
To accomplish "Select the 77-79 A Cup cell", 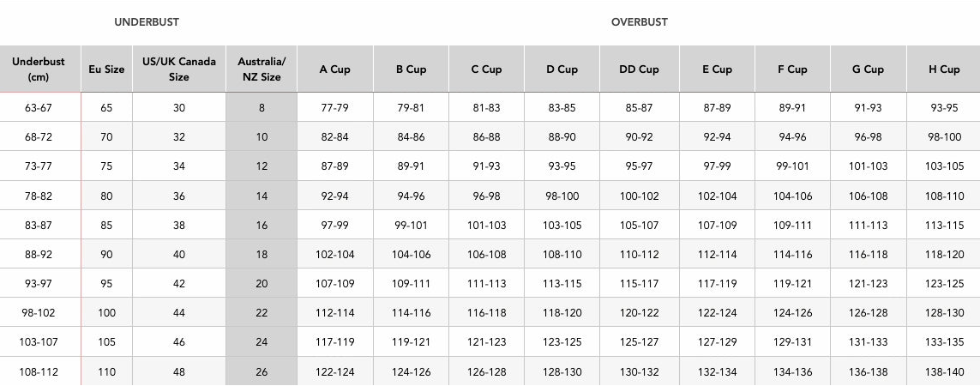I will pyautogui.click(x=334, y=107).
